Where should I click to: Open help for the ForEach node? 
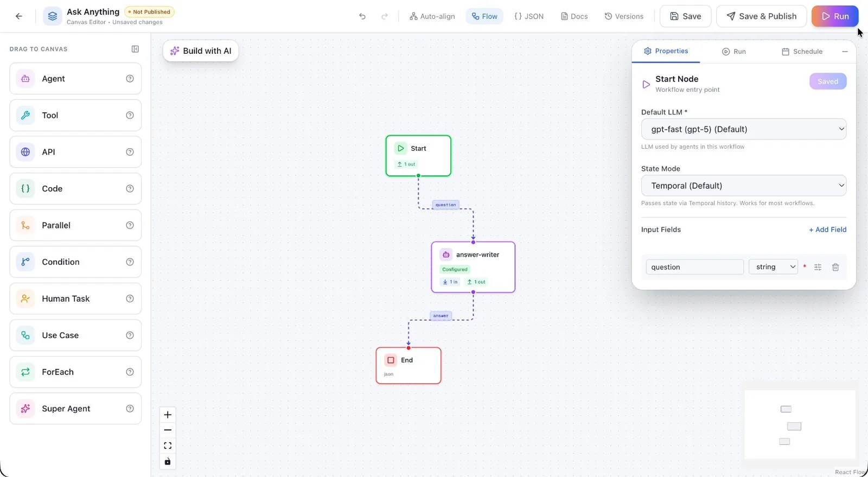(130, 372)
